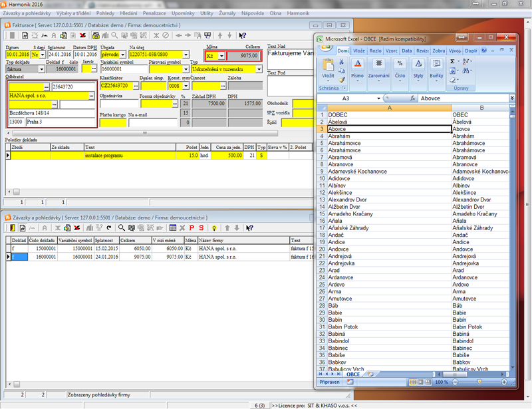The width and height of the screenshot is (532, 409).
Task: Click the Format Painter brush in Excel
Action: pyautogui.click(x=341, y=80)
